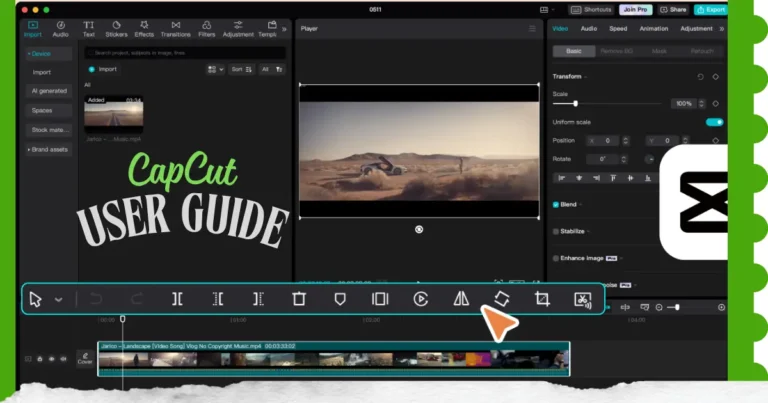Image resolution: width=768 pixels, height=403 pixels.
Task: Click the Redo arrow in timeline toolbar
Action: (137, 299)
